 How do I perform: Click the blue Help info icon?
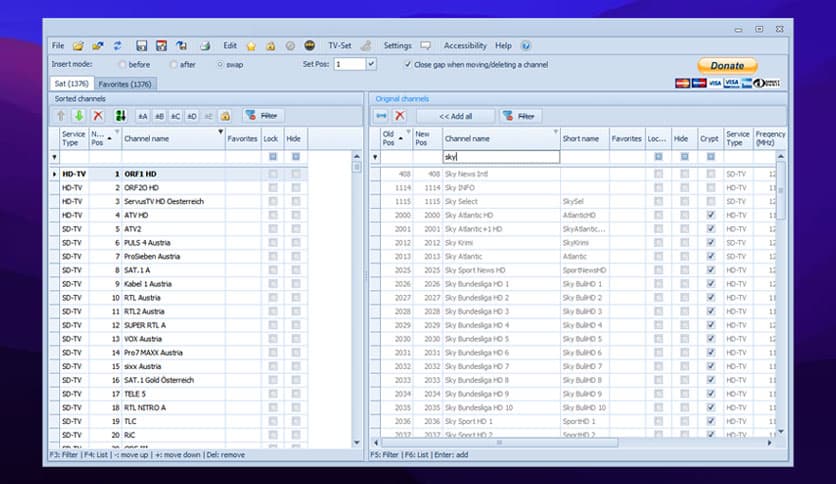pos(526,46)
